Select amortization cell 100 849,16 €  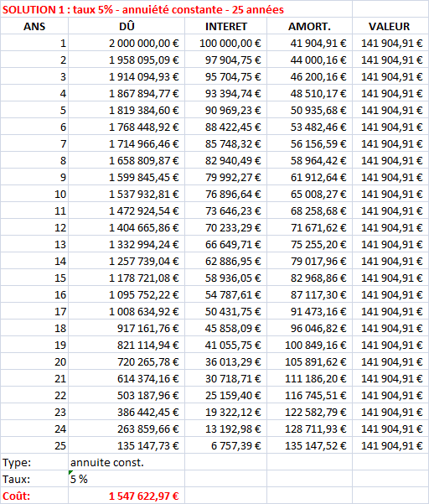309,345
